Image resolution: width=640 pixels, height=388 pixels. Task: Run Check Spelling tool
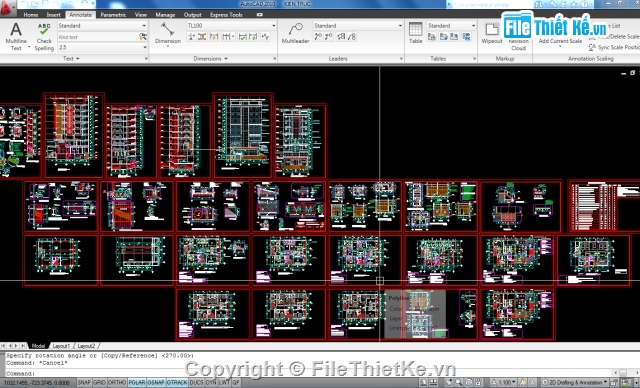(x=44, y=36)
